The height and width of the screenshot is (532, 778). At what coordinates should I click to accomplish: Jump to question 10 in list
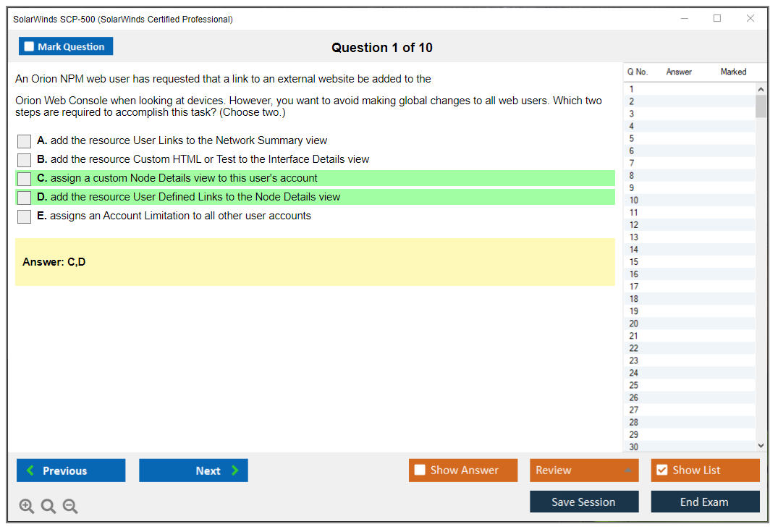634,200
